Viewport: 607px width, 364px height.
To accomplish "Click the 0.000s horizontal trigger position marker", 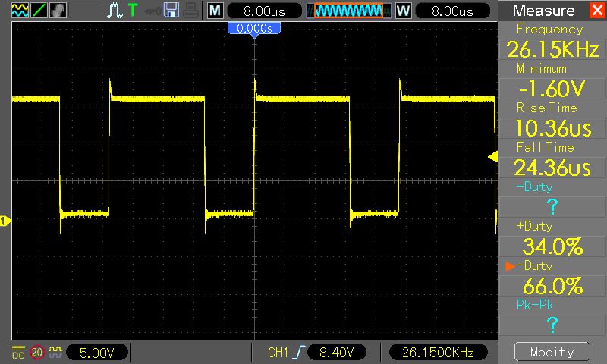I will 254,28.
